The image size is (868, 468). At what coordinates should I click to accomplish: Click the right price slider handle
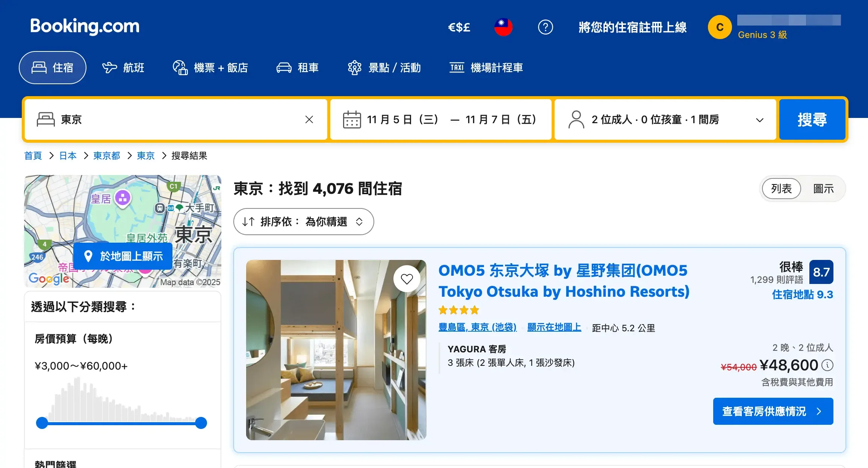[x=201, y=423]
